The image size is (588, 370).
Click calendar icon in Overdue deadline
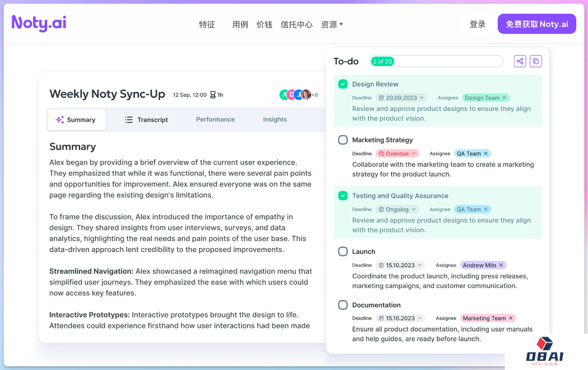[x=381, y=154]
